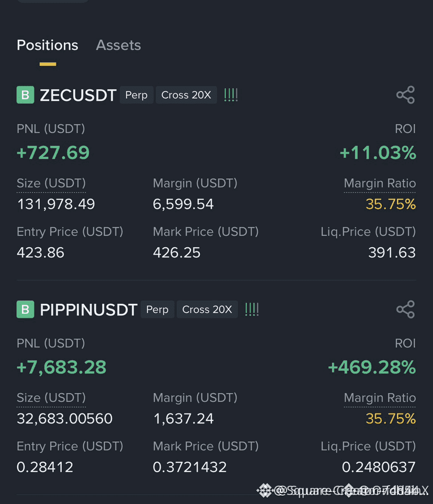Image resolution: width=433 pixels, height=504 pixels.
Task: Open PIPPINUSDT Cross 20X leverage setting
Action: click(207, 310)
